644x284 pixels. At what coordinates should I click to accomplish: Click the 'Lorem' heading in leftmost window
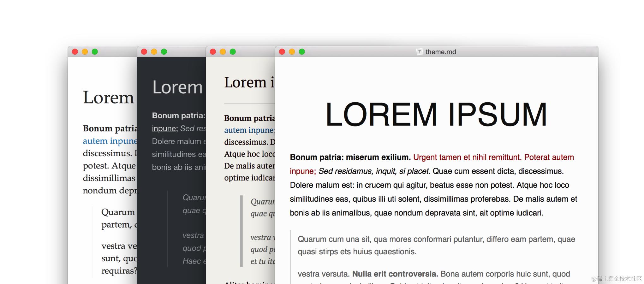109,98
